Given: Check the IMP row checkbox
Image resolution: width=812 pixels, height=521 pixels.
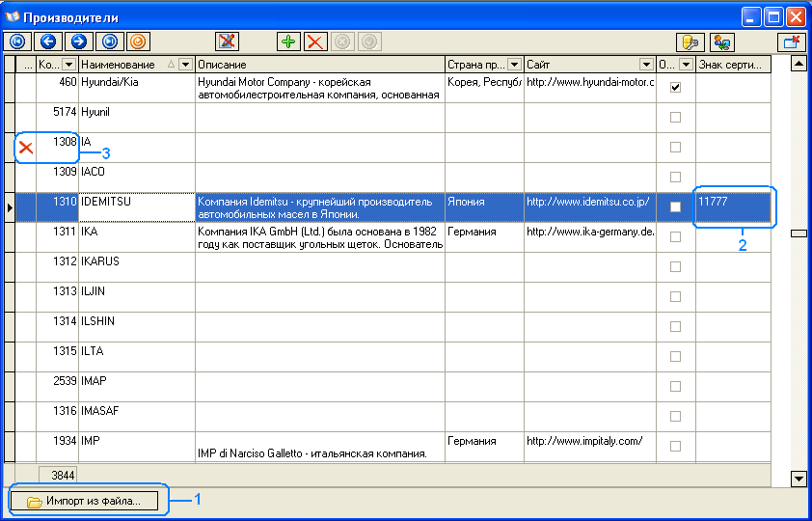Looking at the screenshot, I should (x=675, y=447).
